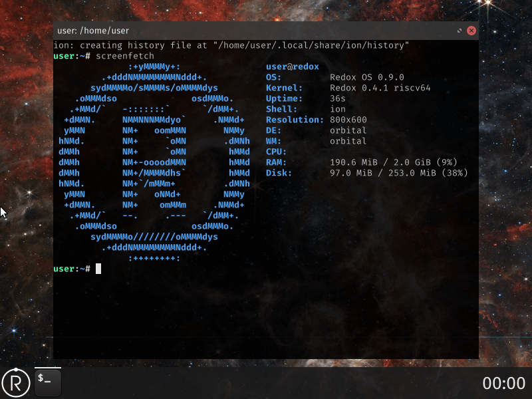Screen dimensions: 532x399
Task: Click the history file path message line
Action: click(231, 45)
